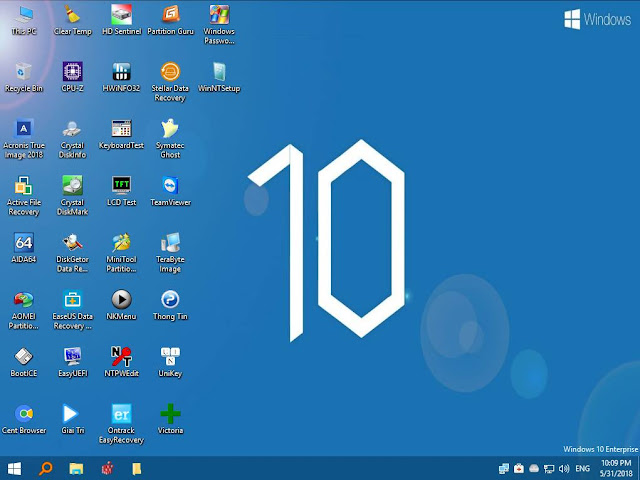Screen dimensions: 640x480
Task: Open Giai Tri shortcut
Action: pos(73,420)
